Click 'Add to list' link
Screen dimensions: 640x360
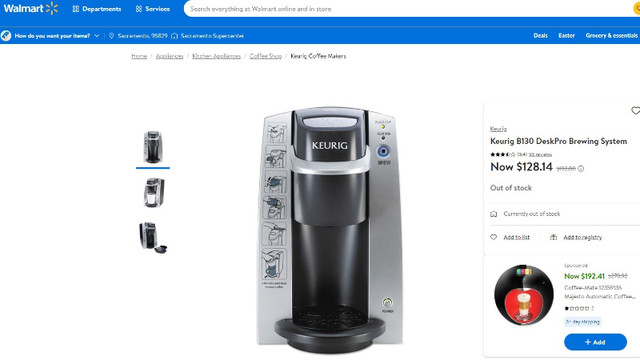pyautogui.click(x=516, y=237)
